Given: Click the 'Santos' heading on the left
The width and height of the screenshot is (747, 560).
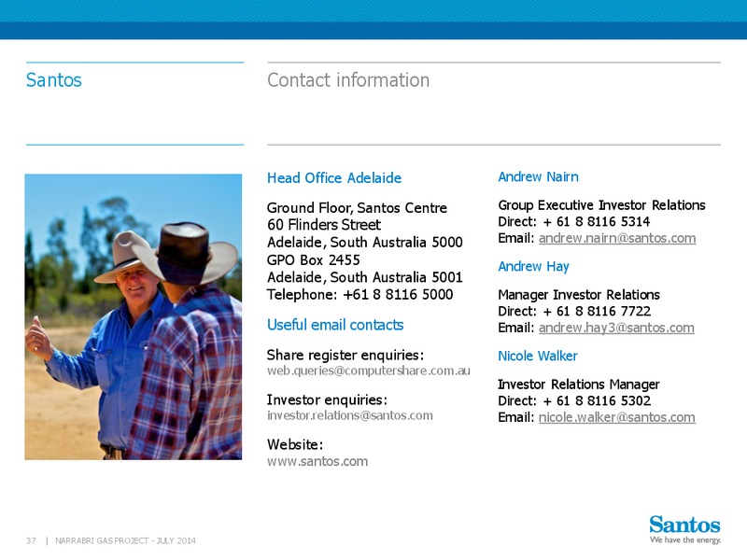Looking at the screenshot, I should click(x=54, y=80).
